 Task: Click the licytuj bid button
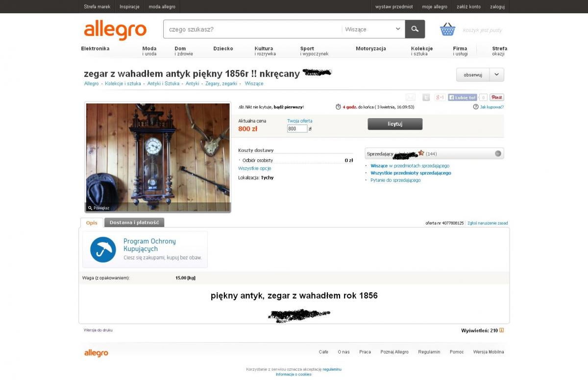tap(395, 124)
